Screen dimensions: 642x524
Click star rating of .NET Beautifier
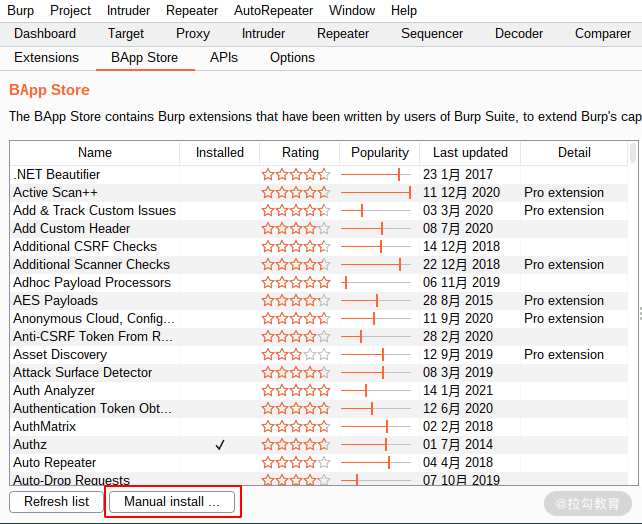[x=296, y=174]
